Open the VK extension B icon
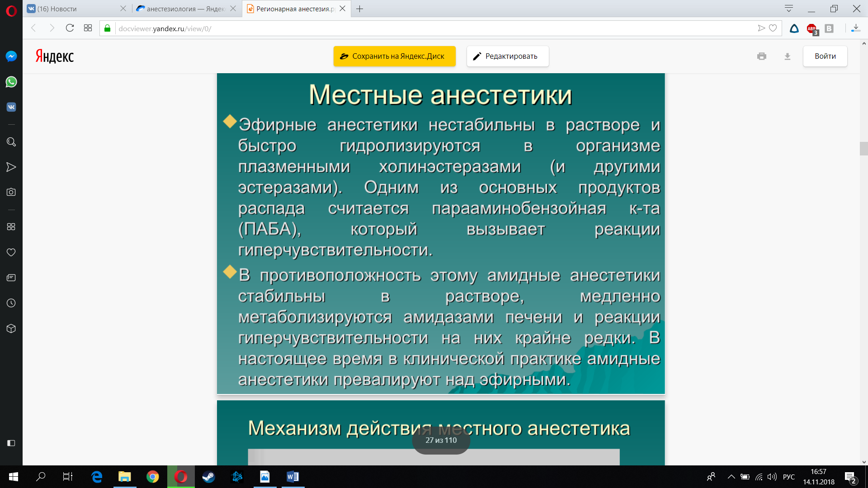Viewport: 868px width, 488px height. pos(829,28)
